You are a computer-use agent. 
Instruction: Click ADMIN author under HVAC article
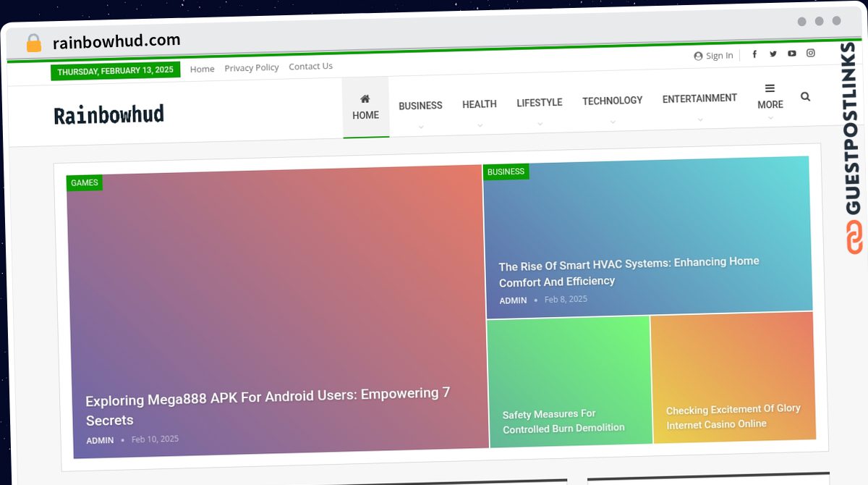point(513,300)
